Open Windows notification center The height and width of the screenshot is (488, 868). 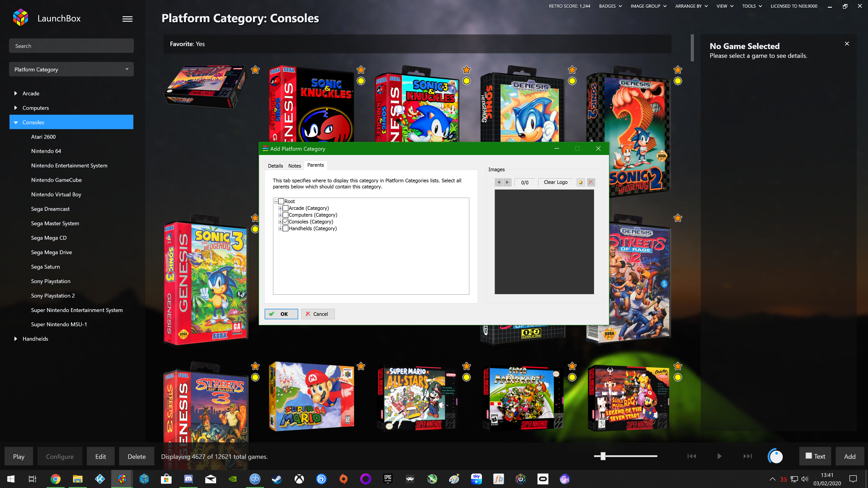pos(853,479)
